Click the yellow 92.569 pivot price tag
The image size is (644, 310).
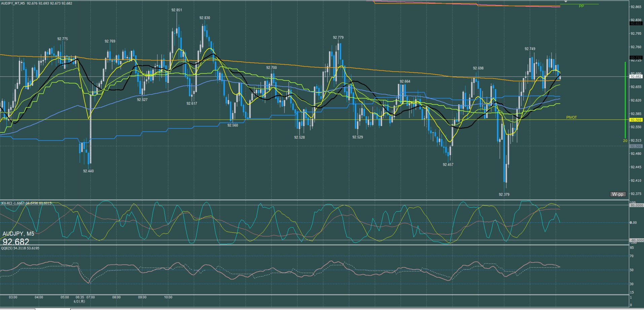(x=636, y=120)
